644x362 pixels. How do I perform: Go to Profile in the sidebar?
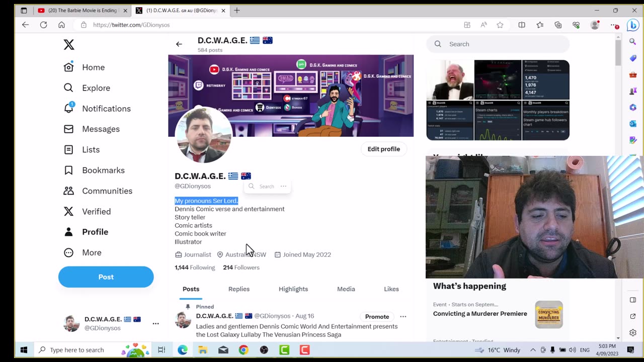pyautogui.click(x=86, y=232)
